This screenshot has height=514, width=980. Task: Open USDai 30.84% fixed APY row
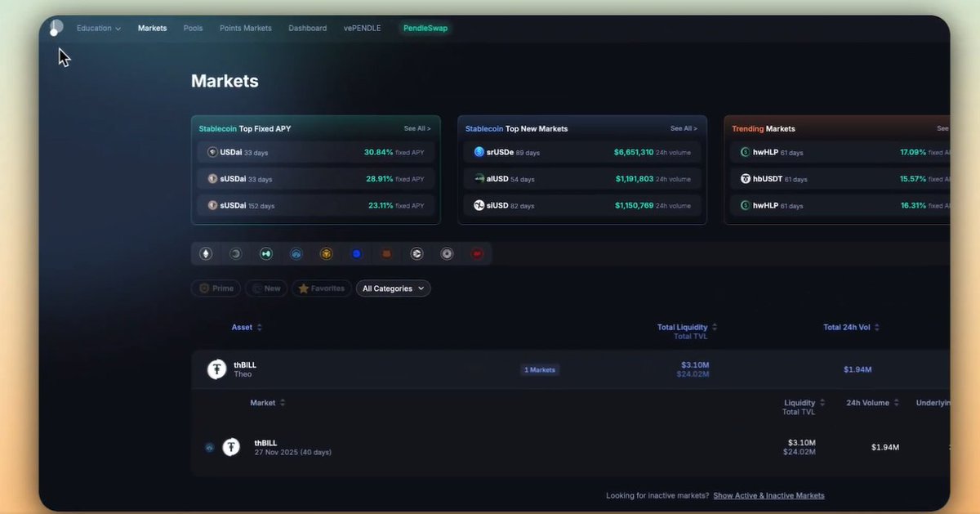click(x=316, y=152)
